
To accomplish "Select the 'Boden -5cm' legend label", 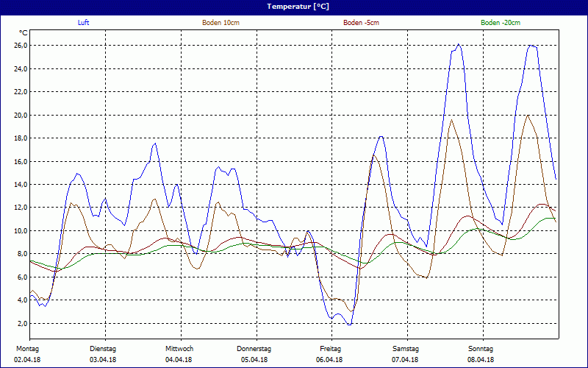I will tap(361, 23).
